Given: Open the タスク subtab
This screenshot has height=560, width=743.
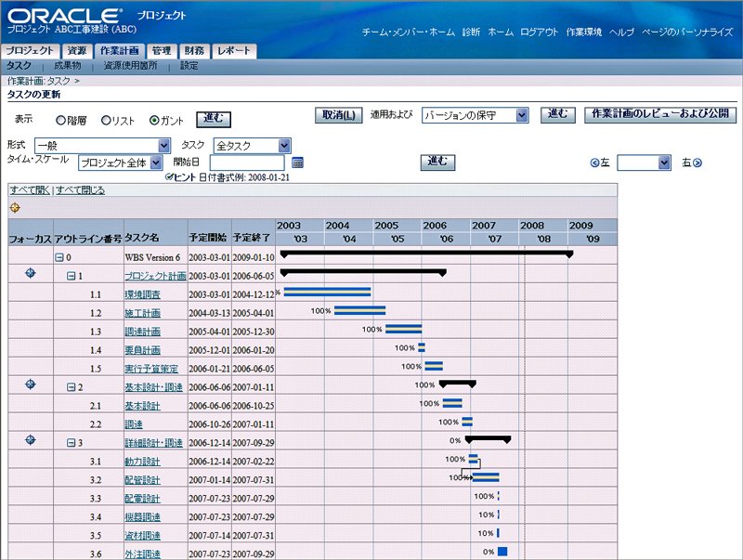Looking at the screenshot, I should click(x=19, y=66).
